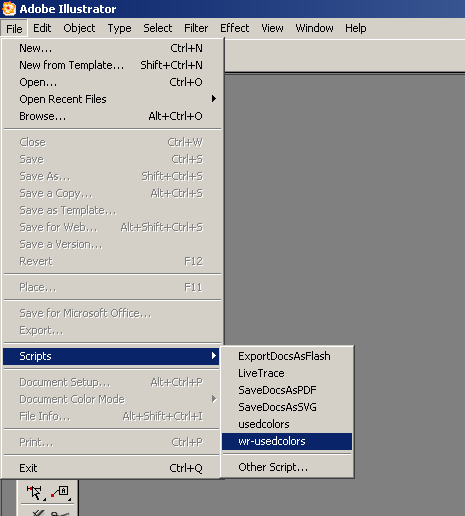Expand the Scripts submenu
Image resolution: width=465 pixels, height=516 pixels.
[112, 356]
